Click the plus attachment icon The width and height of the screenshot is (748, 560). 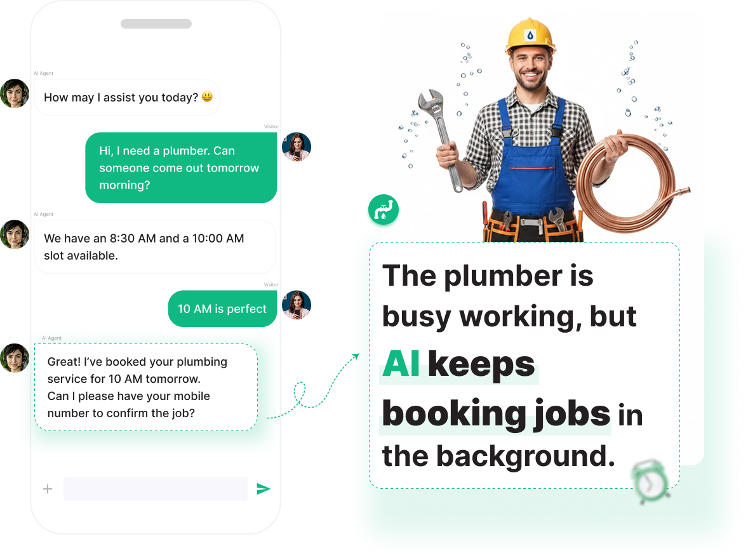[48, 489]
